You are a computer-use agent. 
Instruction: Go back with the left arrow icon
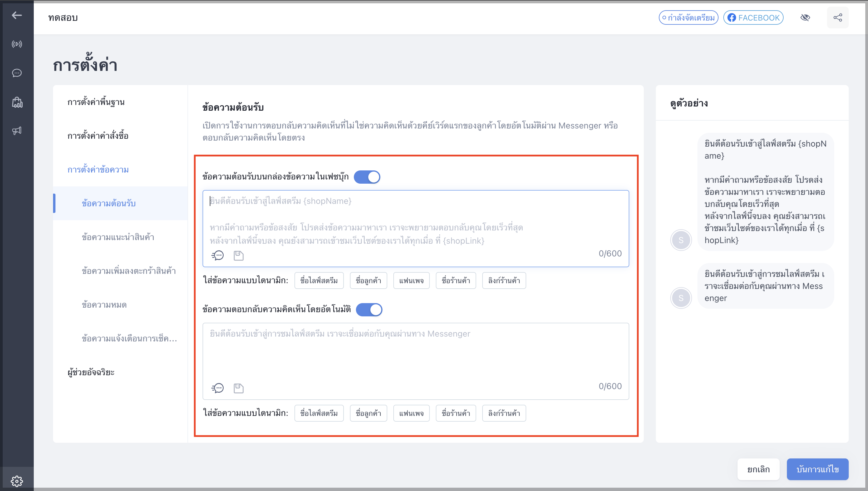(17, 15)
